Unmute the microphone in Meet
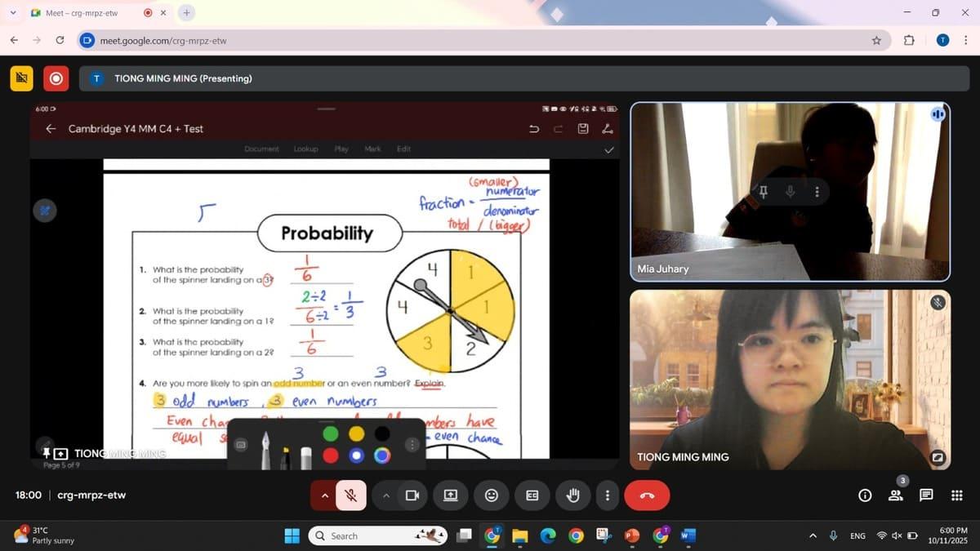This screenshot has width=980, height=551. tap(351, 495)
